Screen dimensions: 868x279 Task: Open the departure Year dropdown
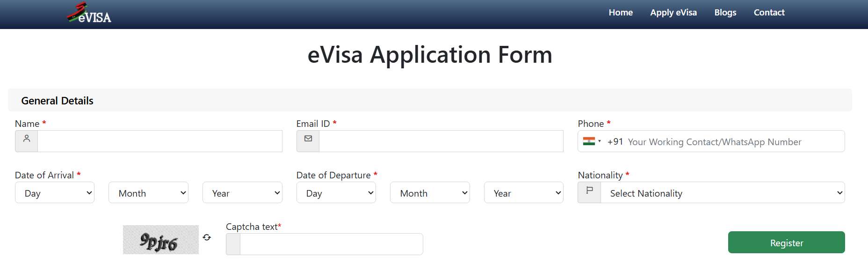click(524, 192)
